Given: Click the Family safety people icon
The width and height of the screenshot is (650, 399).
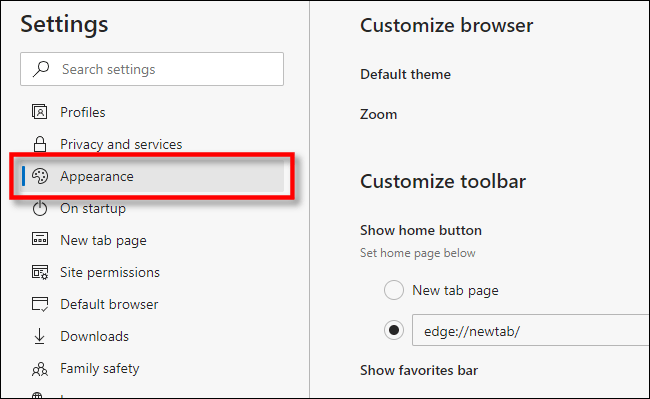Looking at the screenshot, I should coord(40,368).
